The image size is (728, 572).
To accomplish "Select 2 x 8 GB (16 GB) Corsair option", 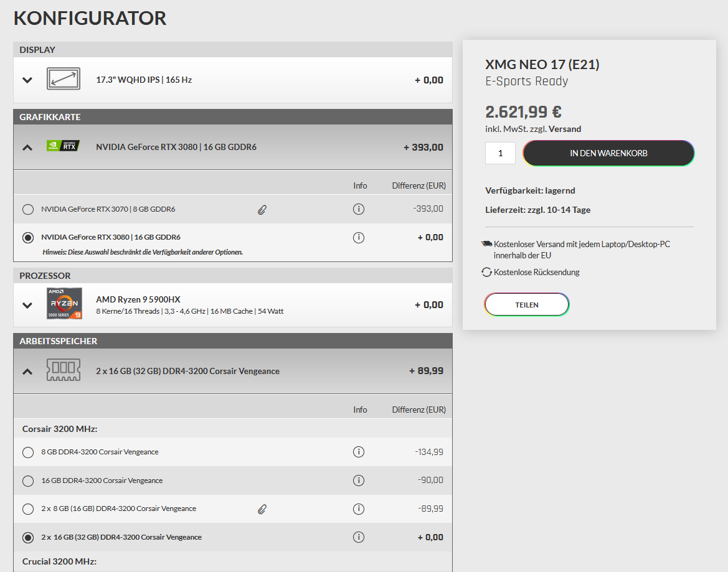I will (28, 509).
